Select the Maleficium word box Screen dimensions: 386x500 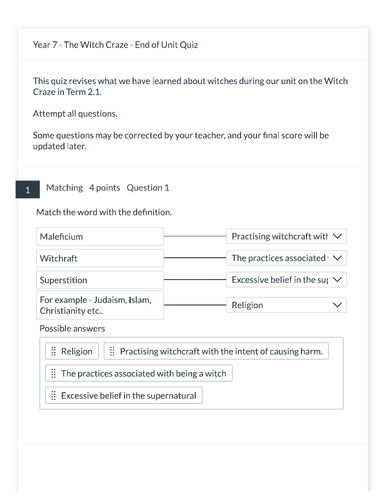(x=100, y=237)
